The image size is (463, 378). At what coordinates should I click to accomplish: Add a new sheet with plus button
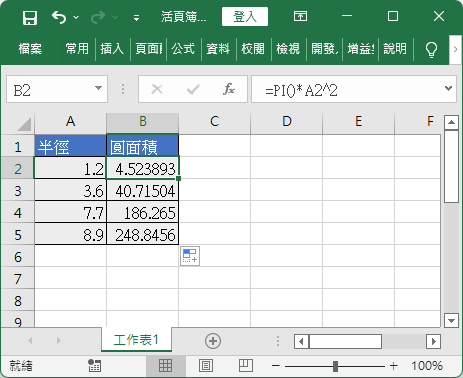(213, 341)
